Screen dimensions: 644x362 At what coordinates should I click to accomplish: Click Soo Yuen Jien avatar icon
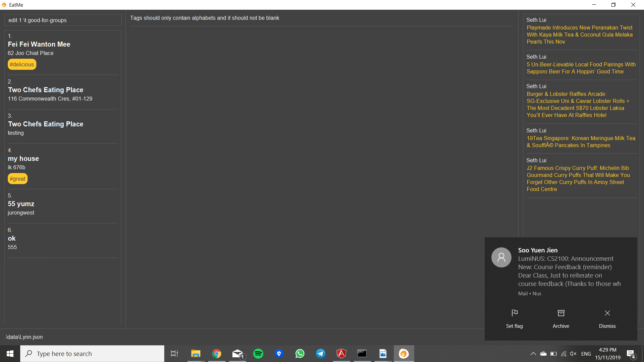501,257
